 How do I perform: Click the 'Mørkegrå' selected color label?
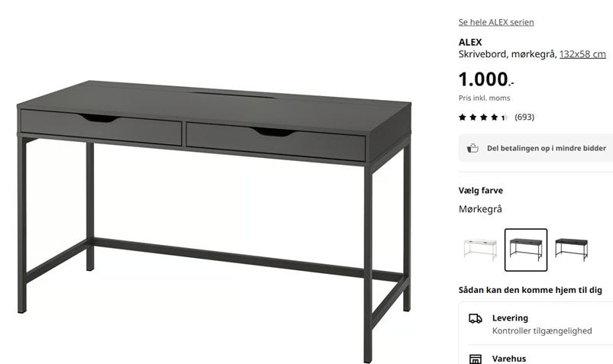click(x=480, y=209)
